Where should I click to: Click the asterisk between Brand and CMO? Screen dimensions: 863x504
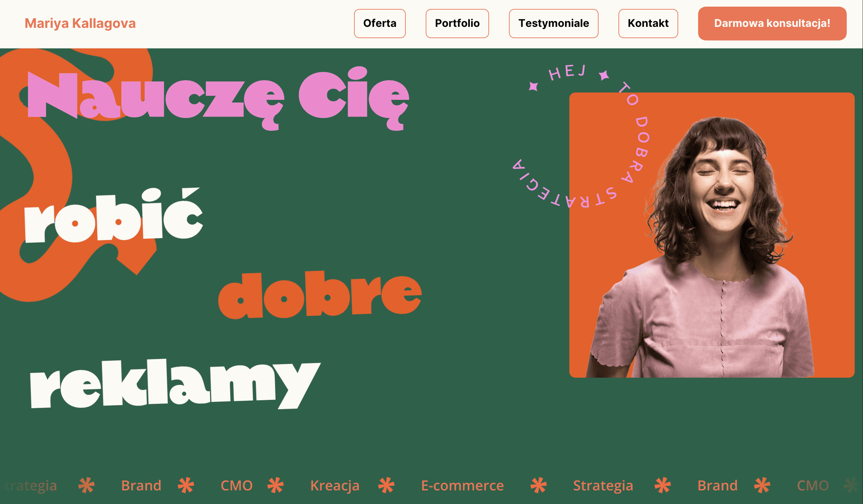186,485
